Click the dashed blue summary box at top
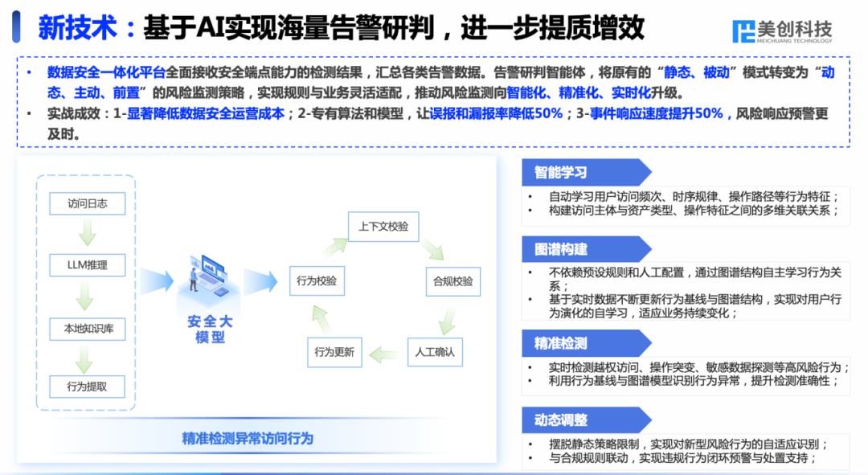Image resolution: width=868 pixels, height=475 pixels. tap(434, 100)
